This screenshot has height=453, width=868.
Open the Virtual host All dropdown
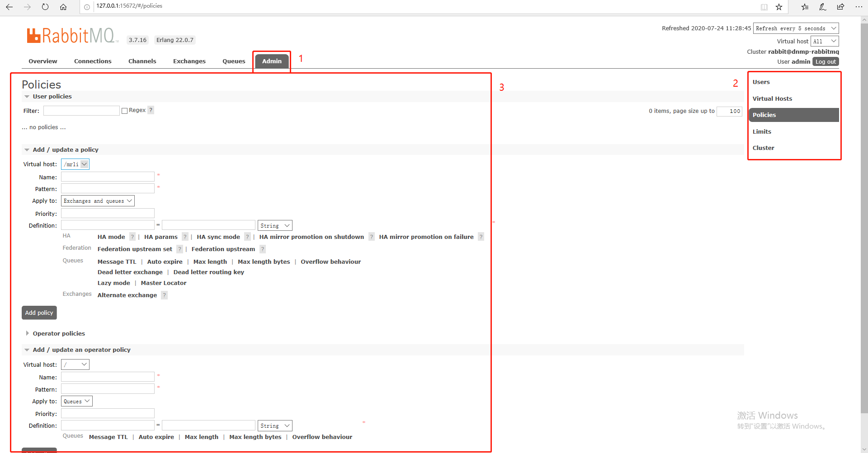tap(825, 41)
